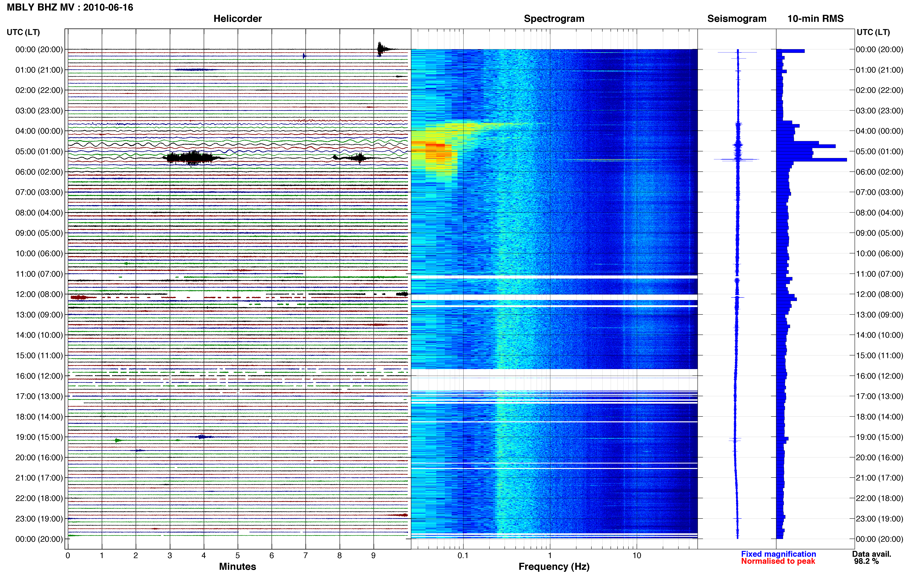Select the 'Helicorder' panel heading
This screenshot has height=578, width=924.
point(237,19)
